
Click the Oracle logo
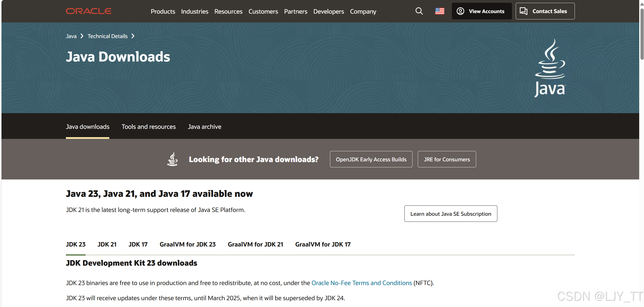(89, 11)
